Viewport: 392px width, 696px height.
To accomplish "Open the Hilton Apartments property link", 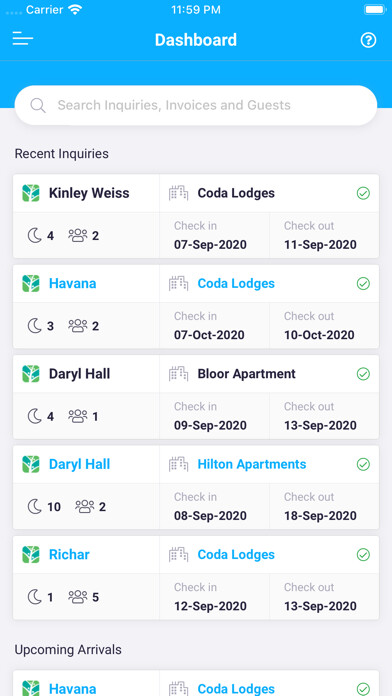I will 252,464.
